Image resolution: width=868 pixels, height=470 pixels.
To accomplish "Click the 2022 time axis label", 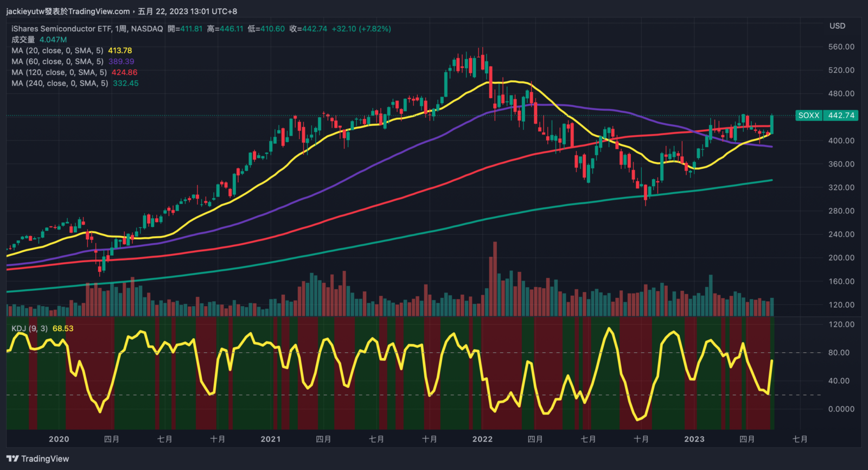I will tap(482, 439).
